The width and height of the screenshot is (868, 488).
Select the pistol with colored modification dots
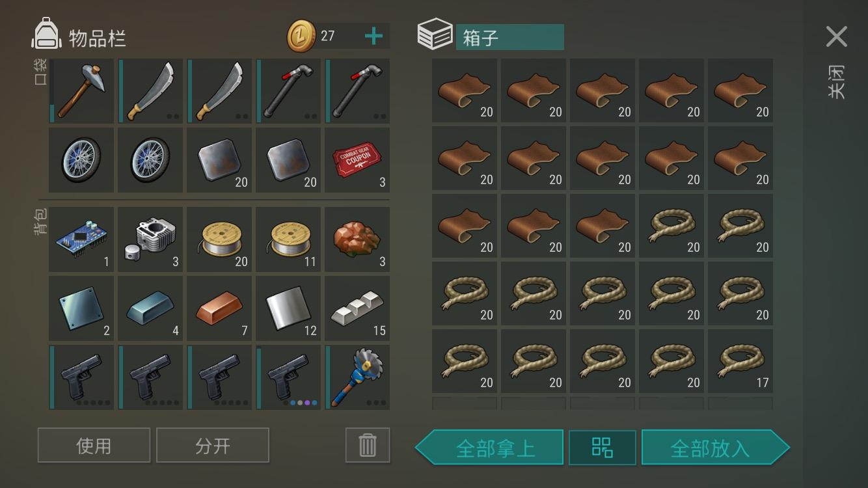click(288, 377)
